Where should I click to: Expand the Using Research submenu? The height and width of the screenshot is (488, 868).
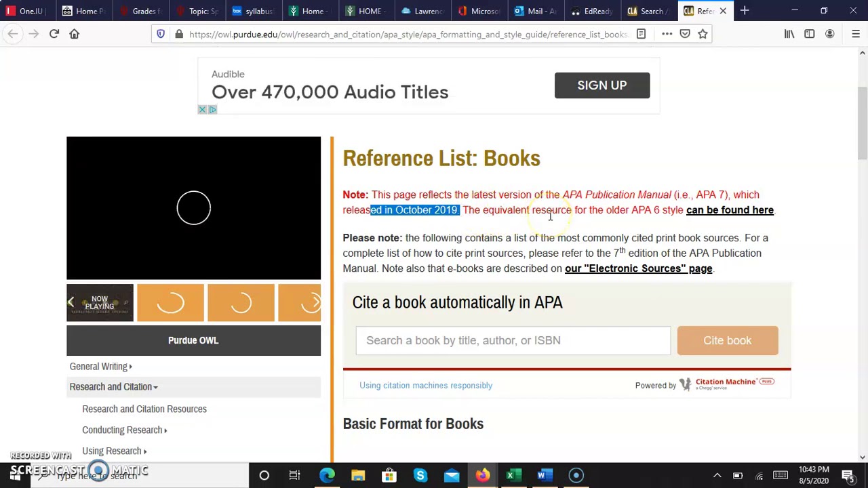tap(114, 451)
